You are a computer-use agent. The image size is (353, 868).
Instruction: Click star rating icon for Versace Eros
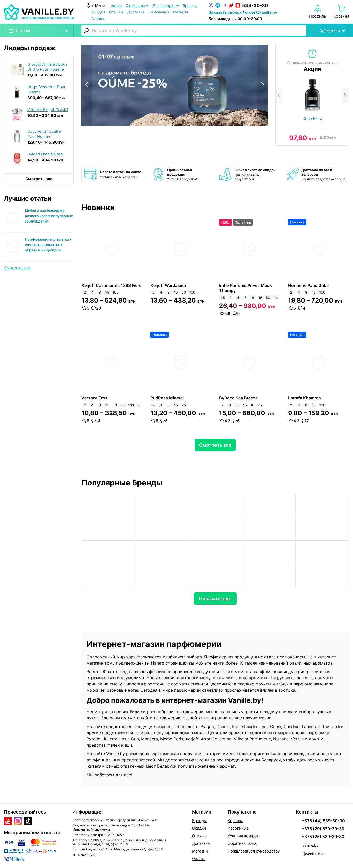84,421
